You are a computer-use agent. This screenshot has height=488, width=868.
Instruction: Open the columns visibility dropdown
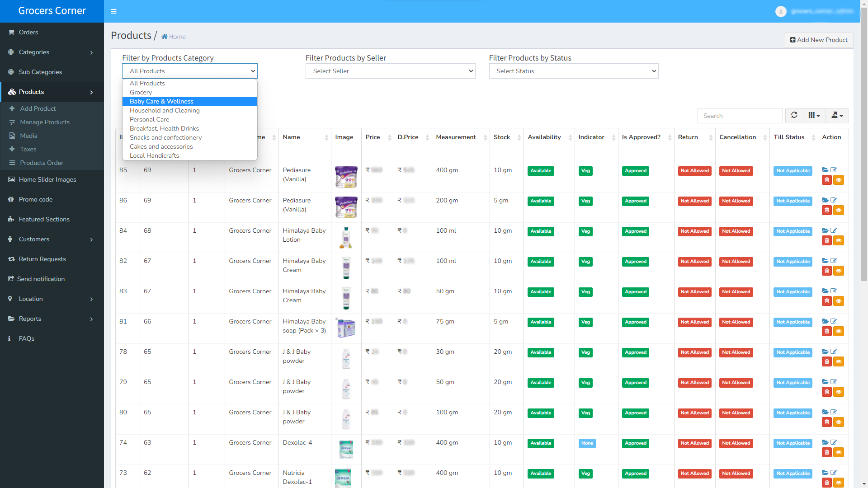click(814, 115)
